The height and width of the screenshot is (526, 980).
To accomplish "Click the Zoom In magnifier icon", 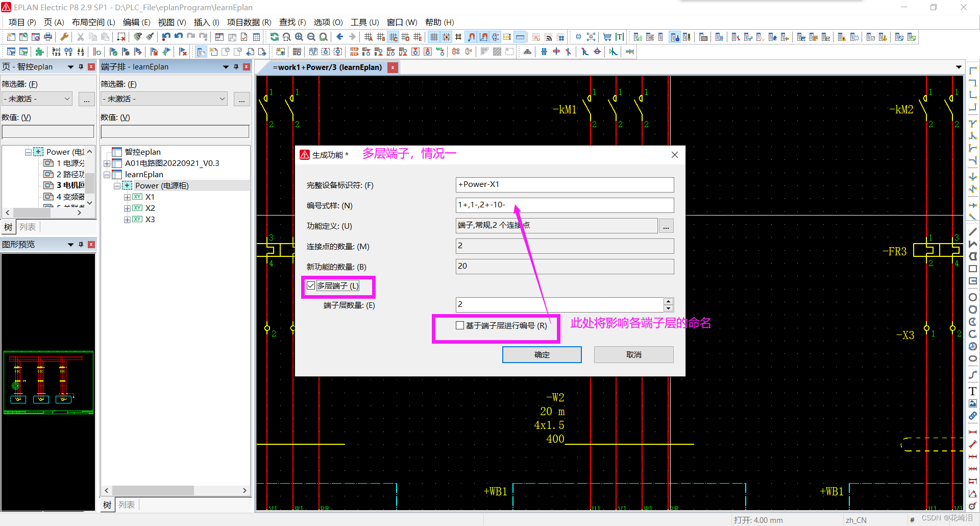I will coord(299,37).
